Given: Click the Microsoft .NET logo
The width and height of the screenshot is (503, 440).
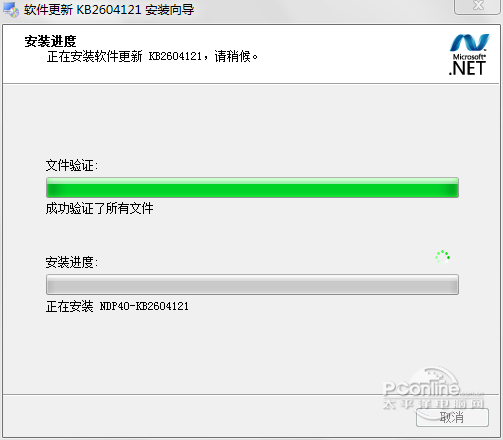Looking at the screenshot, I should (469, 54).
